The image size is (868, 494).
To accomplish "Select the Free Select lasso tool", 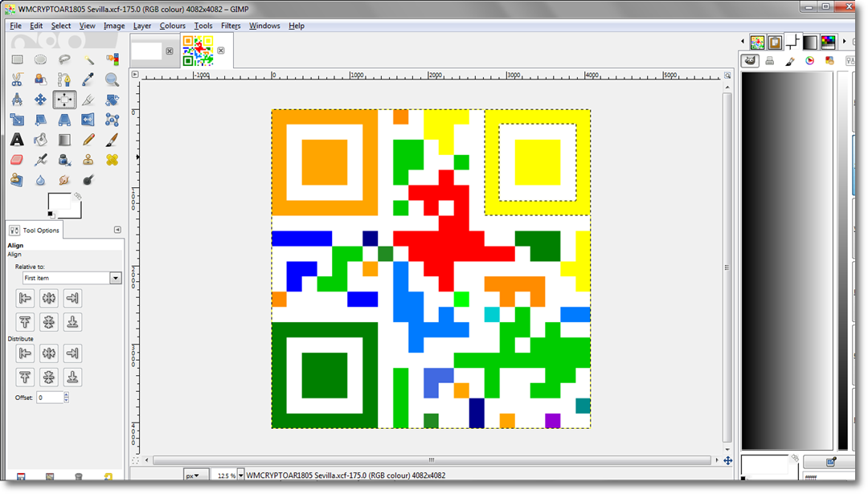I will point(64,59).
